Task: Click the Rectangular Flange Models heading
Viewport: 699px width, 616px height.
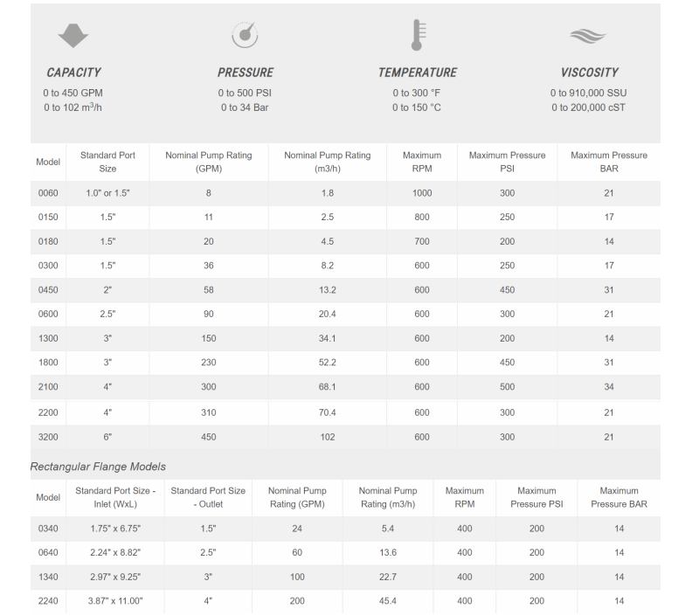Action: pos(98,467)
